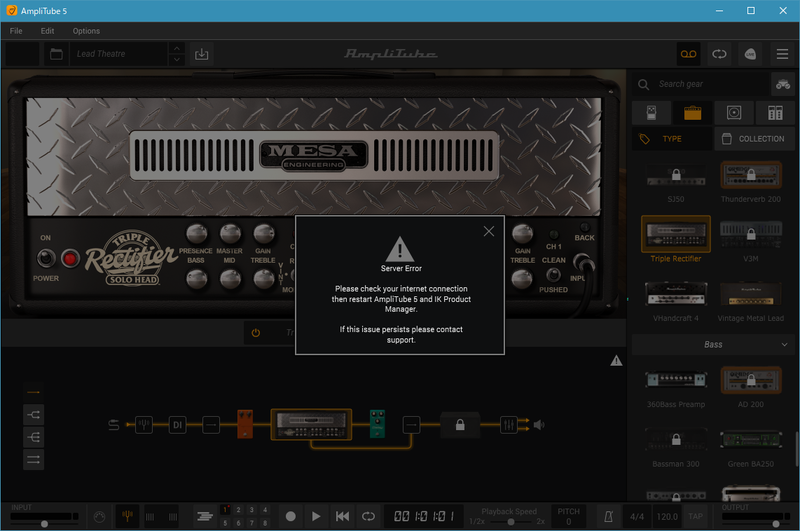The image size is (800, 531).
Task: Click the DI block in signal chain
Action: (x=177, y=424)
